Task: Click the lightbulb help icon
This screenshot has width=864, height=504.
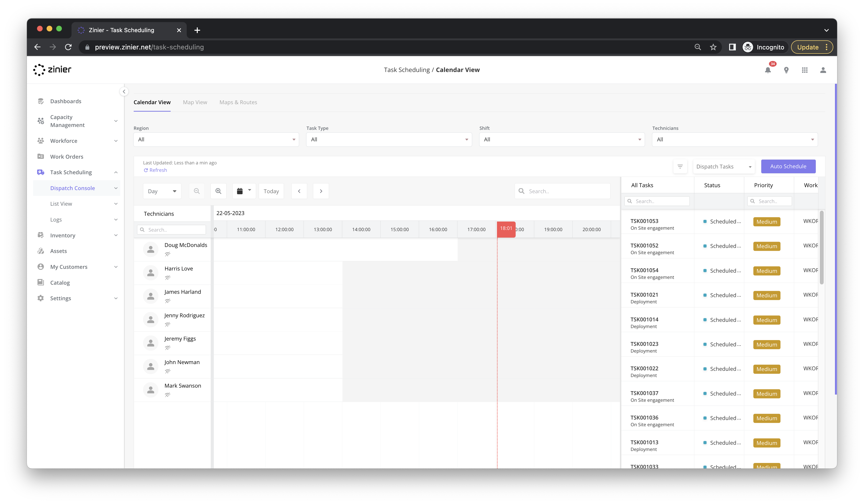Action: point(786,70)
